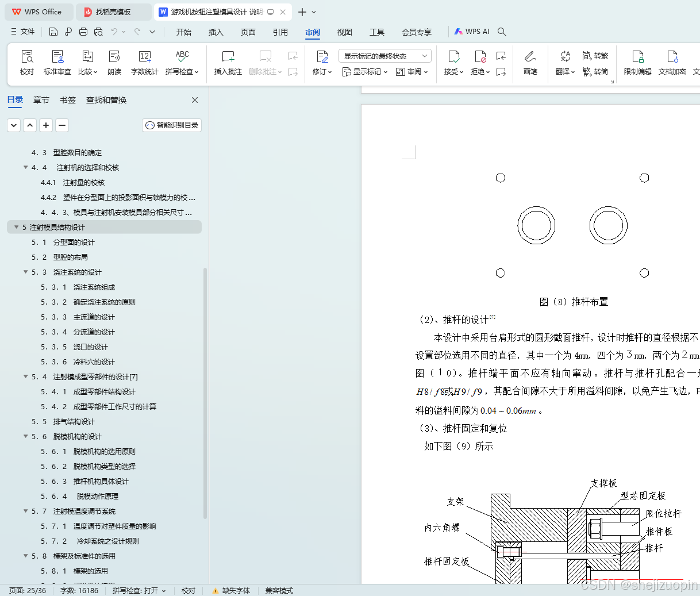The height and width of the screenshot is (596, 700).
Task: Click the navigation pane vertical scrollbar
Action: click(205, 393)
